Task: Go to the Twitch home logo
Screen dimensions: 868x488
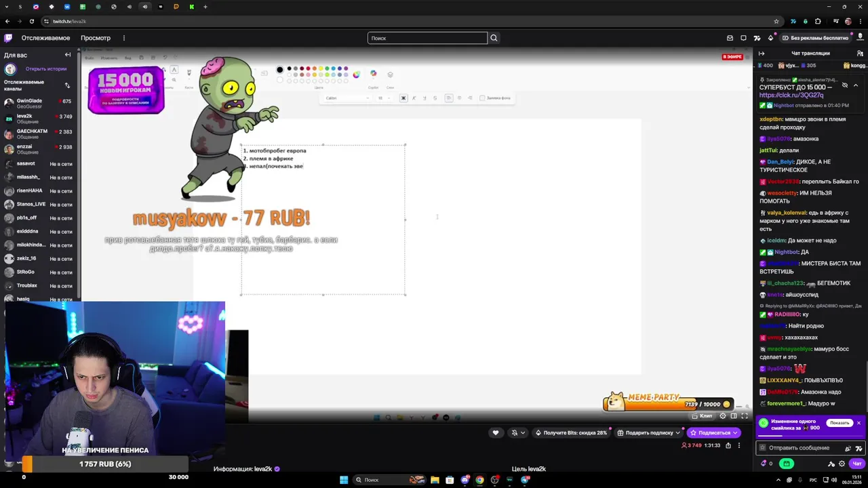Action: coord(8,38)
